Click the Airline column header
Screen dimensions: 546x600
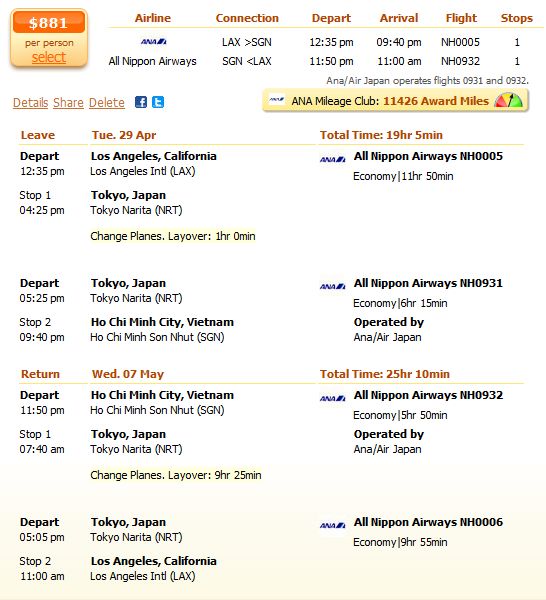point(153,18)
